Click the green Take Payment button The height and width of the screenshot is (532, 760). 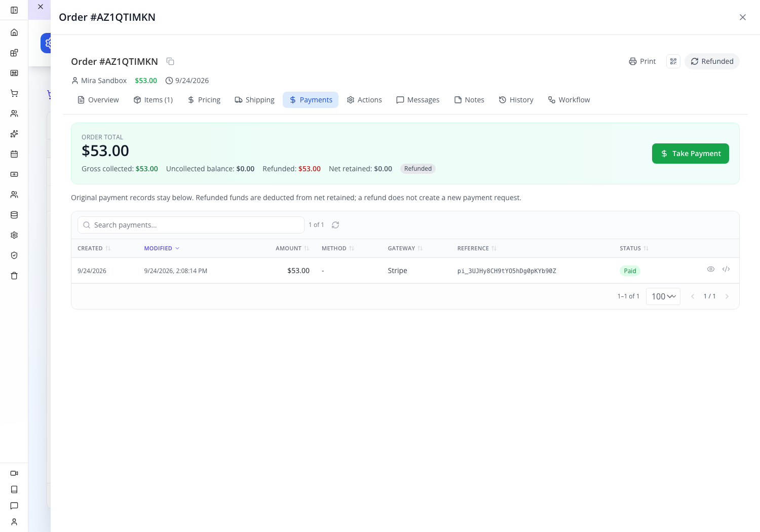(691, 154)
